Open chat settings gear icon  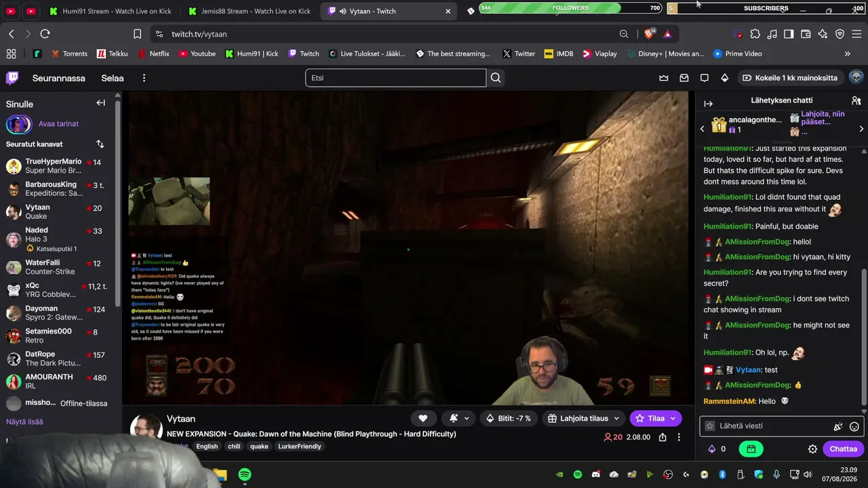[x=812, y=449]
